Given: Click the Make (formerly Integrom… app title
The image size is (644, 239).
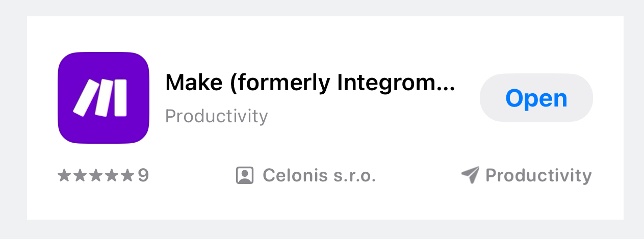Looking at the screenshot, I should pyautogui.click(x=310, y=83).
